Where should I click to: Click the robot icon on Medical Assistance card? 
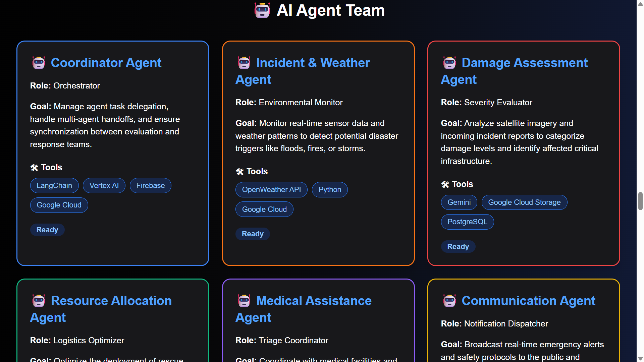click(x=244, y=301)
